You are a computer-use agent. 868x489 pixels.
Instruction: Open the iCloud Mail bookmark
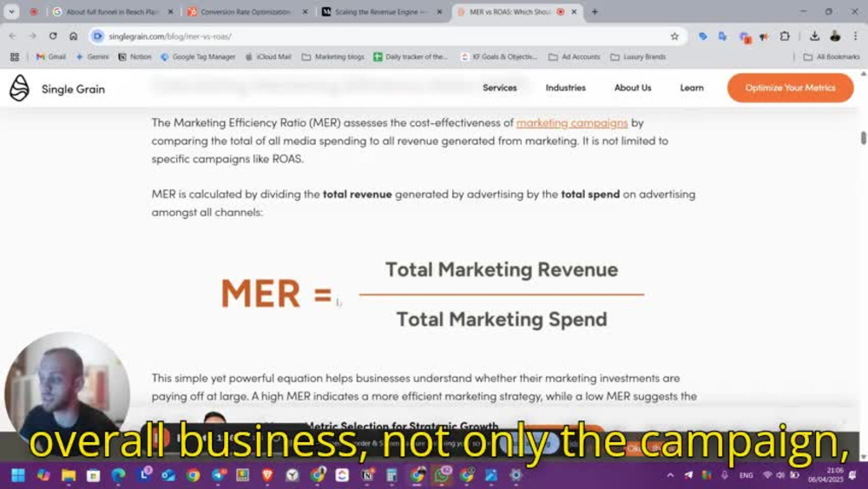pyautogui.click(x=268, y=57)
